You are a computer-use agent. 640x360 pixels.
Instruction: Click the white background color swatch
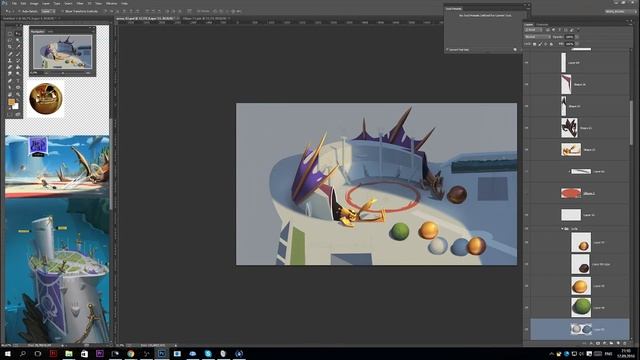tap(16, 107)
